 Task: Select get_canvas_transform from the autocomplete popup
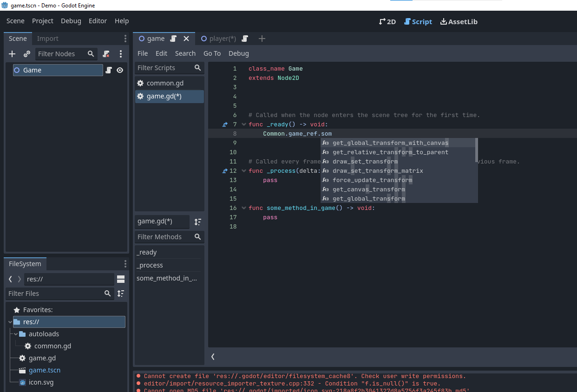[x=368, y=189]
